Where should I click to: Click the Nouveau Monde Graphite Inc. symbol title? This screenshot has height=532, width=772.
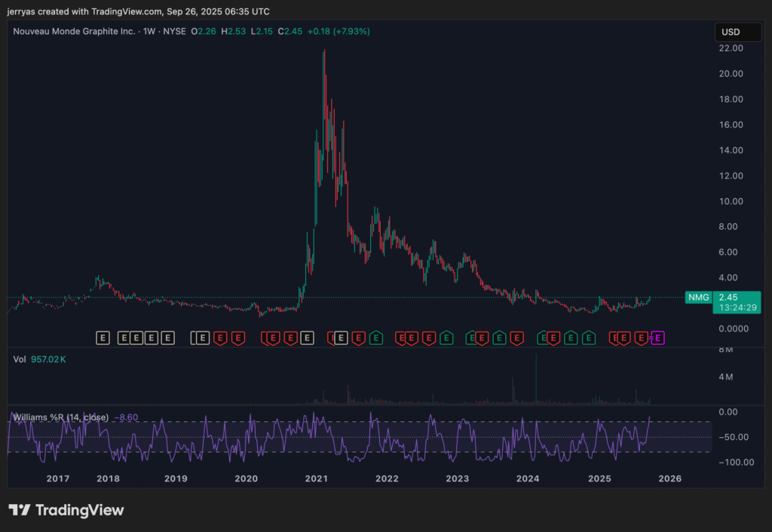click(x=74, y=32)
